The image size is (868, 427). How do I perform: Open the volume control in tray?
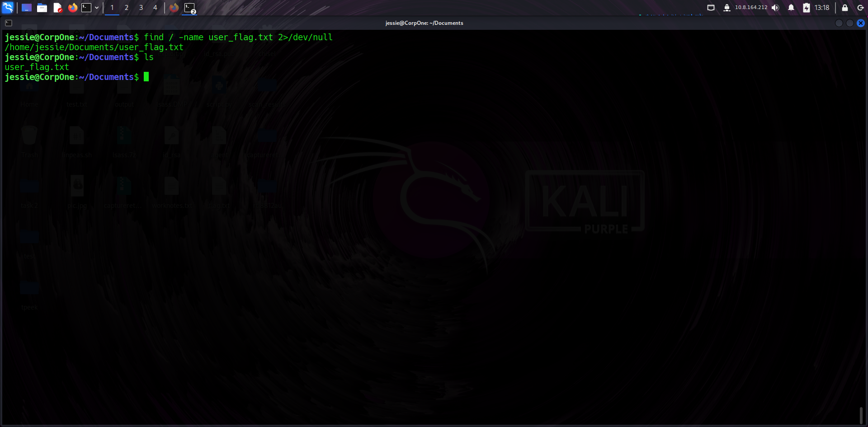point(775,8)
